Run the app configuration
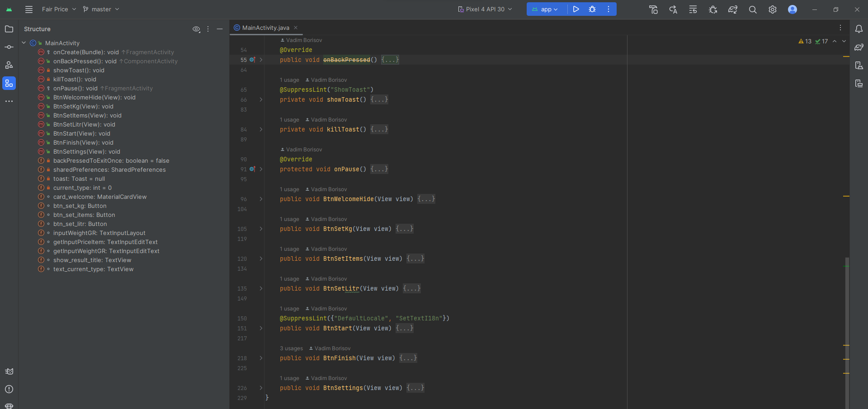 [x=576, y=9]
